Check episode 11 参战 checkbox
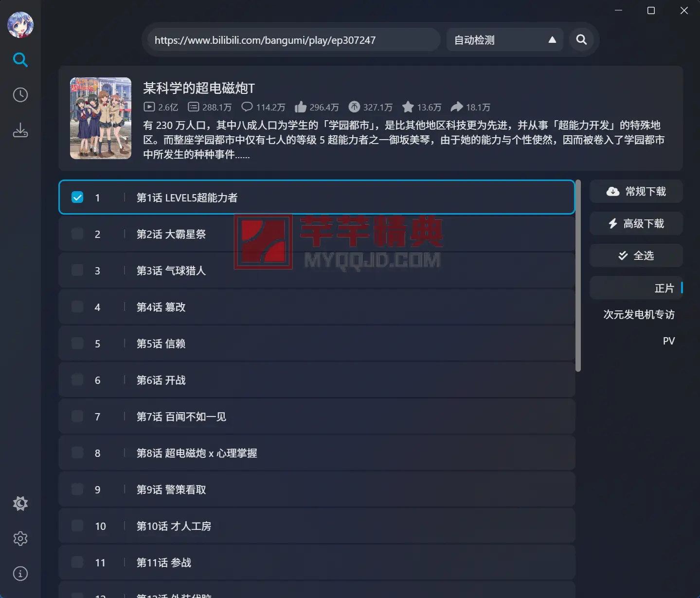The height and width of the screenshot is (598, 700). [x=77, y=562]
